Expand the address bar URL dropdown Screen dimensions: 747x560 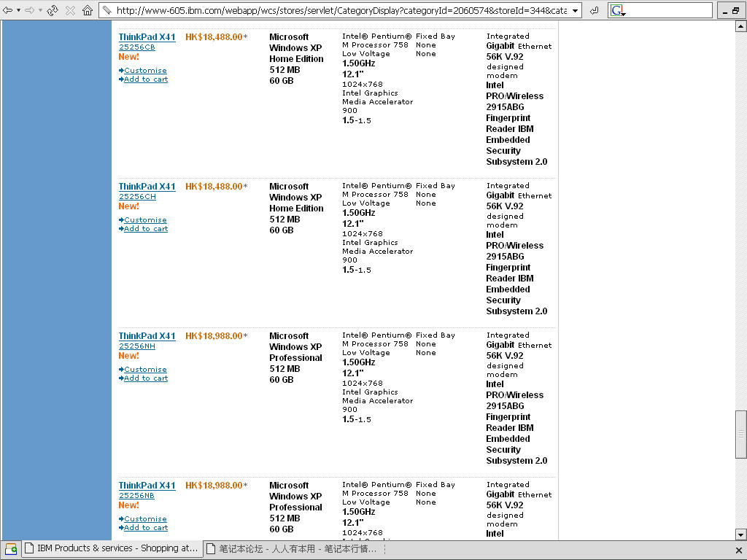[575, 10]
